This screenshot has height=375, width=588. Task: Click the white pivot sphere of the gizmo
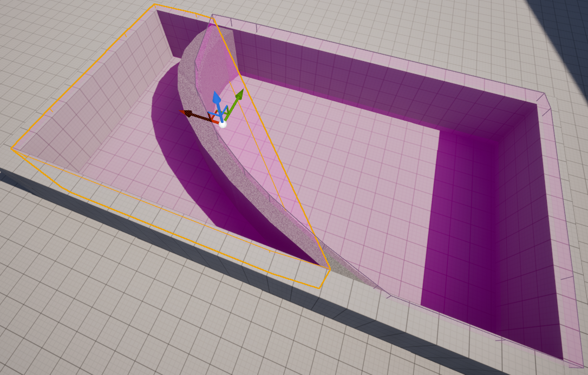[223, 124]
